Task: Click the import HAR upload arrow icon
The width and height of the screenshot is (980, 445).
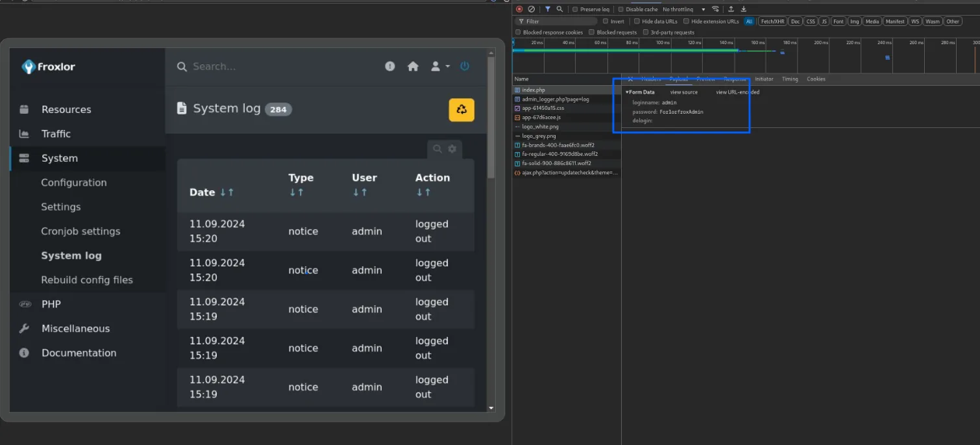Action: [731, 9]
